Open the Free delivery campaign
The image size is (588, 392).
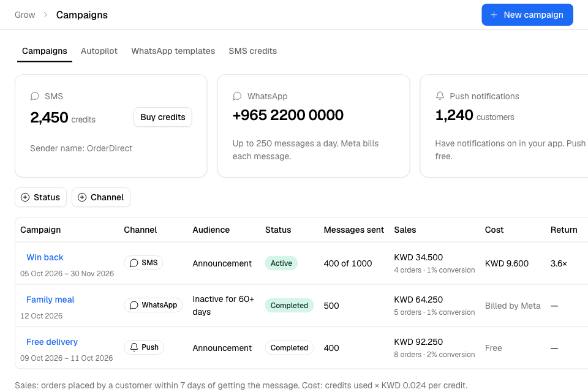pyautogui.click(x=52, y=342)
